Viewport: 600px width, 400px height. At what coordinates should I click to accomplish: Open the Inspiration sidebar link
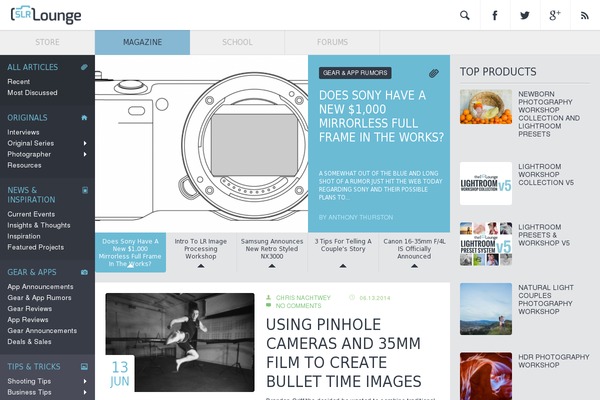tap(24, 237)
